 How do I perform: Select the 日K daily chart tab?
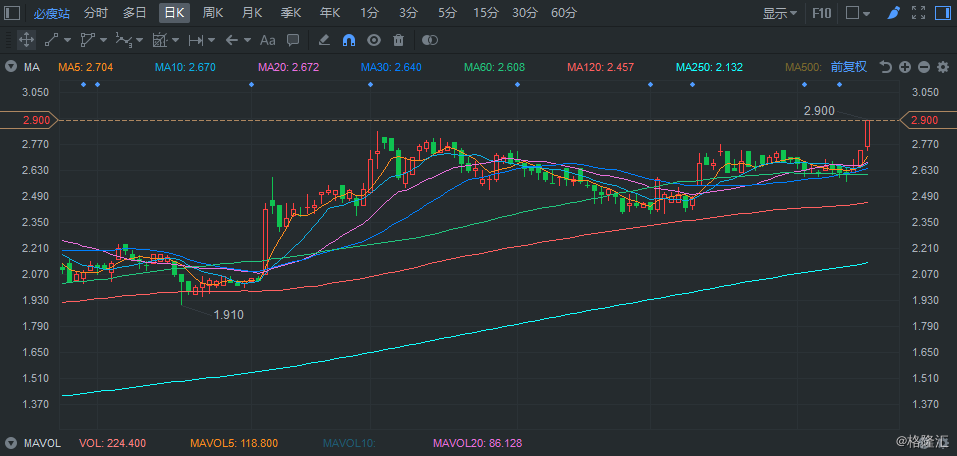click(175, 13)
